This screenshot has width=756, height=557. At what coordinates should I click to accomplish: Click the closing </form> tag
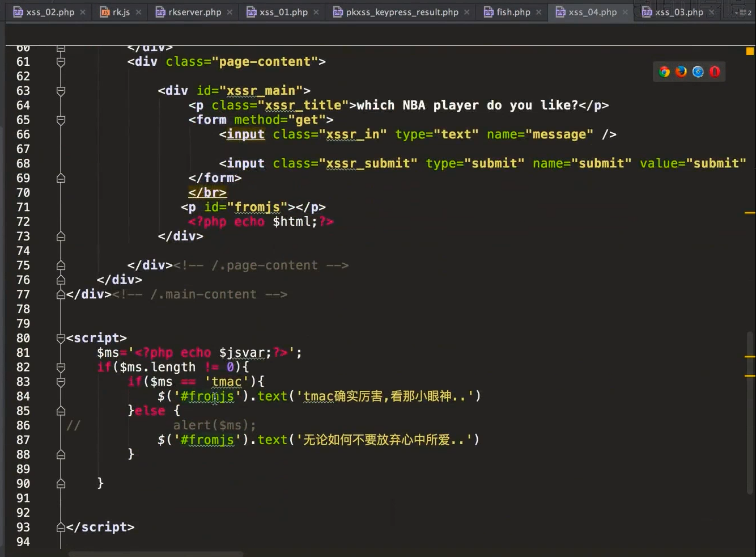click(x=215, y=178)
